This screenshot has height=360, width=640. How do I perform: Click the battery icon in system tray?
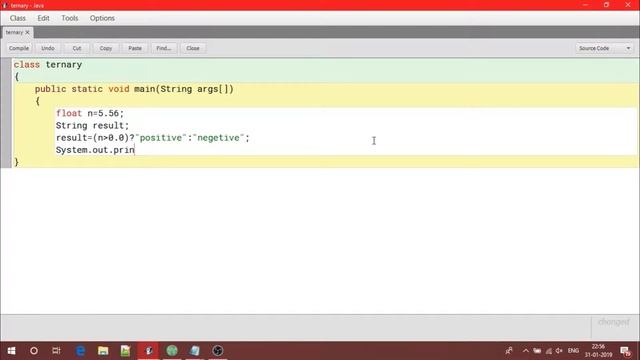click(537, 351)
